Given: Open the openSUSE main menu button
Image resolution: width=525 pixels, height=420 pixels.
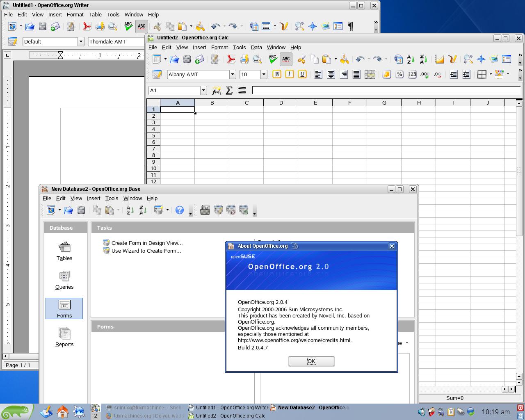Looking at the screenshot, I should coord(16,412).
